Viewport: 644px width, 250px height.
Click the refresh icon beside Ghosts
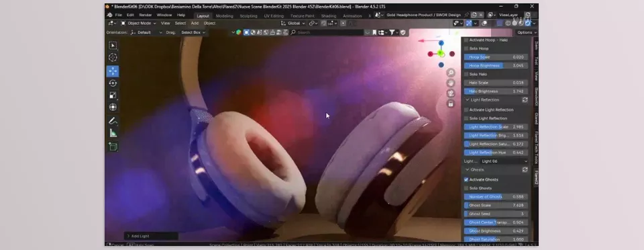pos(525,170)
